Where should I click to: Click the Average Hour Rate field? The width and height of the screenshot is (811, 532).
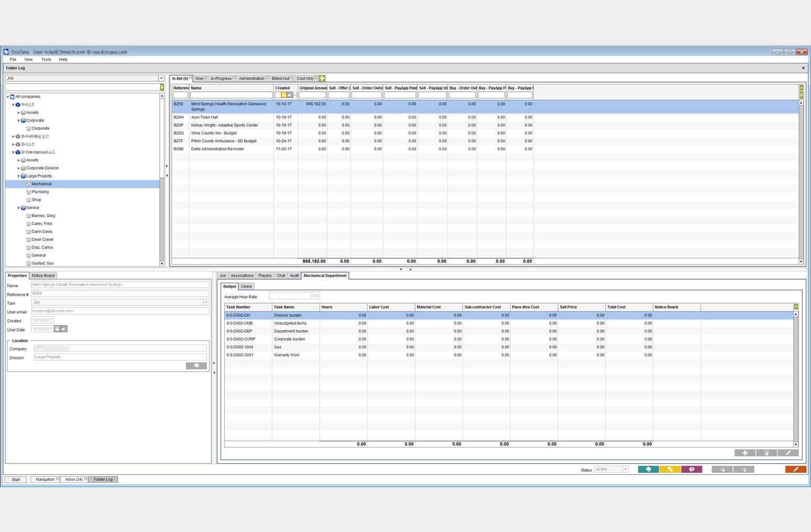point(294,296)
